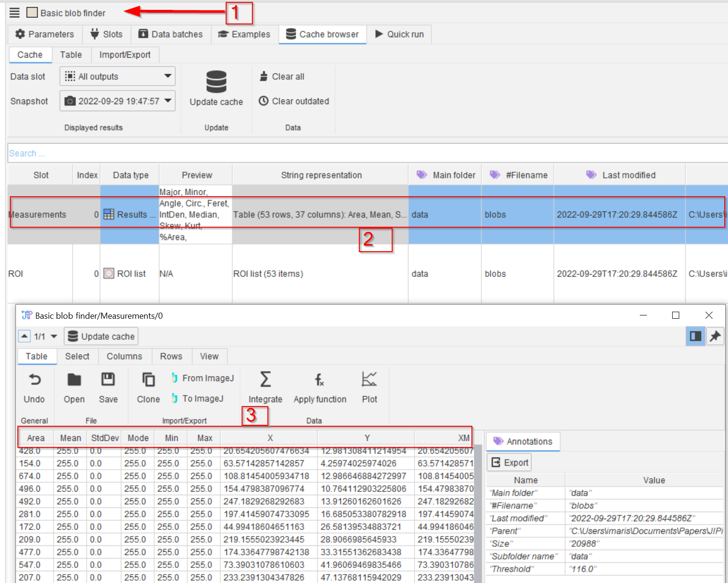728x583 pixels.
Task: Toggle the pin window button
Action: pos(715,336)
